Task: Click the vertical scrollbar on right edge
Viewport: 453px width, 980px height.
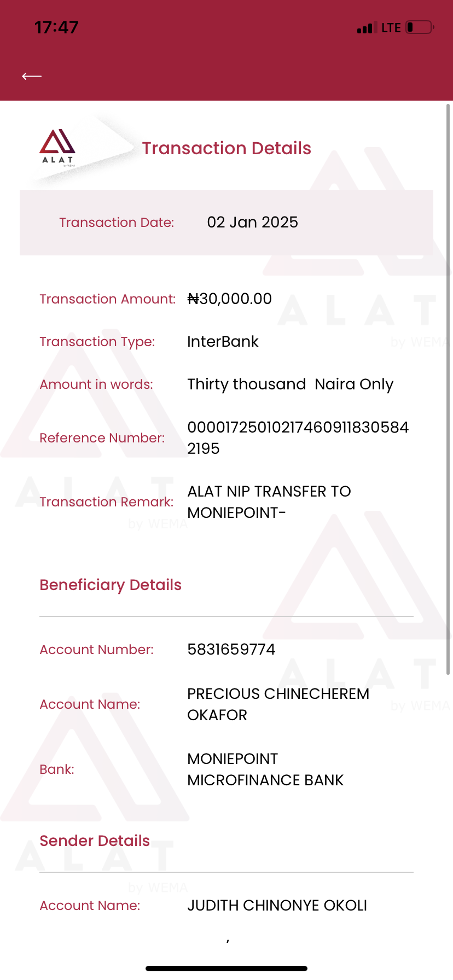Action: pos(448,388)
